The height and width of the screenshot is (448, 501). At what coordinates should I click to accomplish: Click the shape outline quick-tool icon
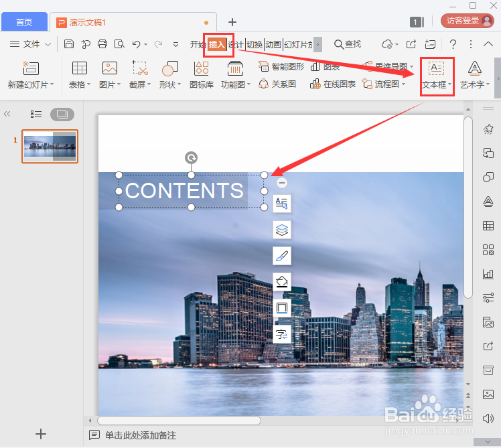pyautogui.click(x=282, y=308)
